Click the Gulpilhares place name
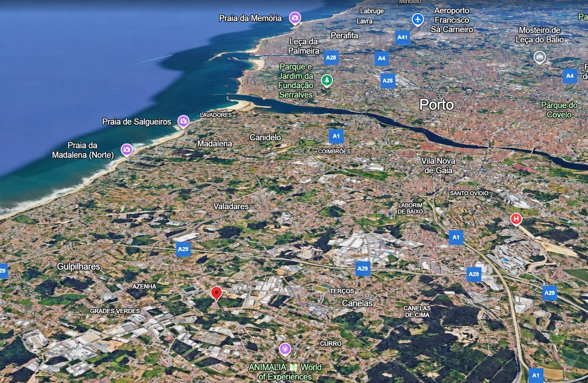Viewport: 588px width, 383px height. tap(78, 266)
